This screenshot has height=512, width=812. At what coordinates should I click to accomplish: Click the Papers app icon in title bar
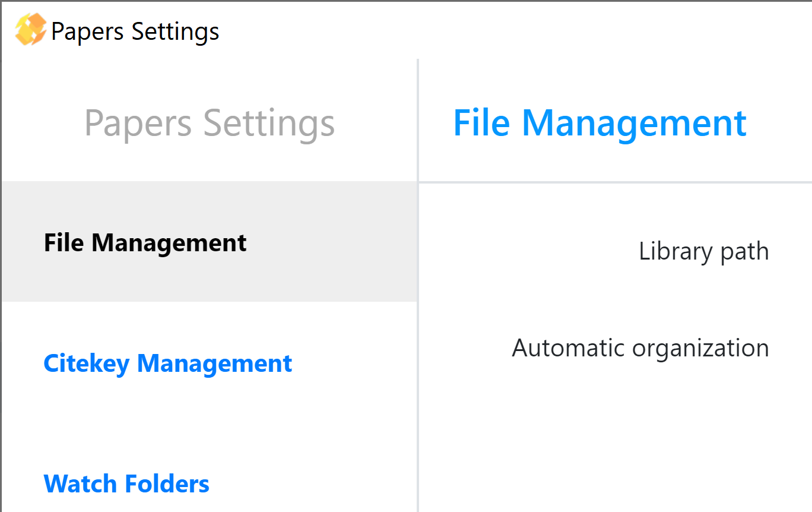30,30
